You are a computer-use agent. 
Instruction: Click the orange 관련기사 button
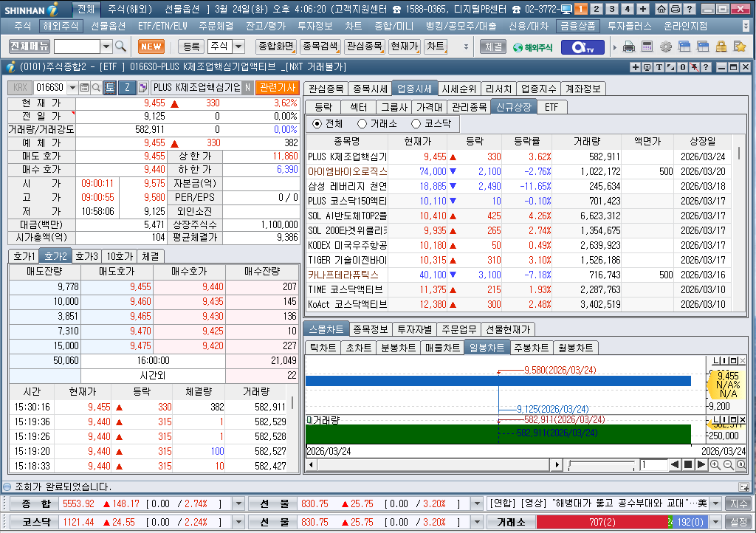[x=278, y=87]
